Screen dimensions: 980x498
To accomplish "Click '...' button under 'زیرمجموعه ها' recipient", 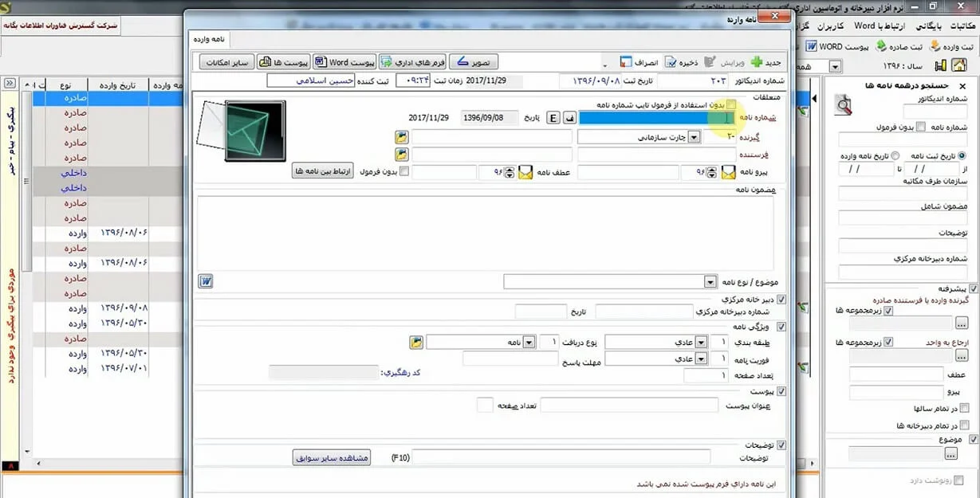I will coord(962,324).
